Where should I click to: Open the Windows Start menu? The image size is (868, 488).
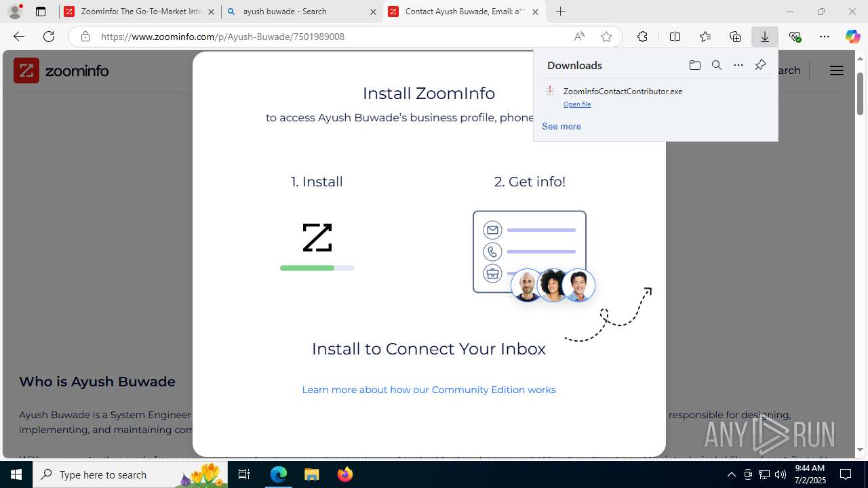pyautogui.click(x=16, y=474)
